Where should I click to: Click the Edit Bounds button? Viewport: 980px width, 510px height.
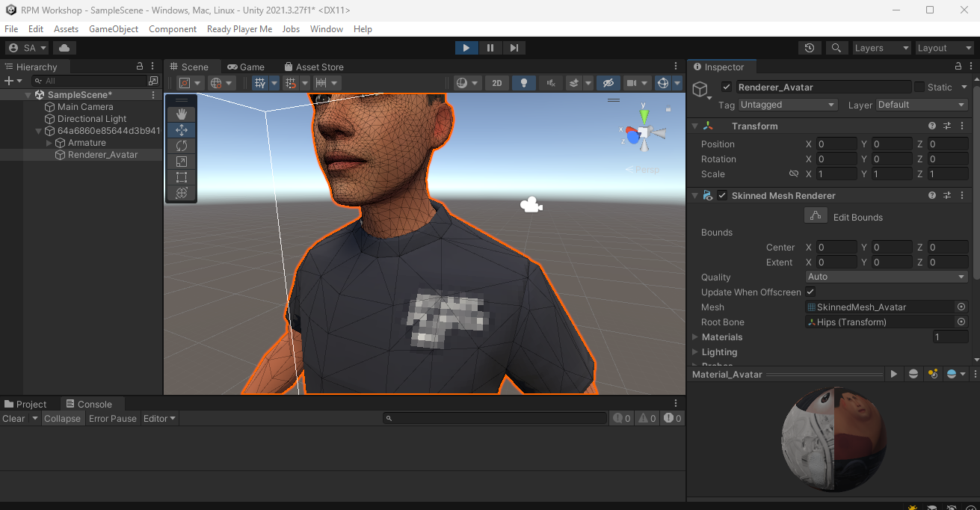tap(816, 216)
